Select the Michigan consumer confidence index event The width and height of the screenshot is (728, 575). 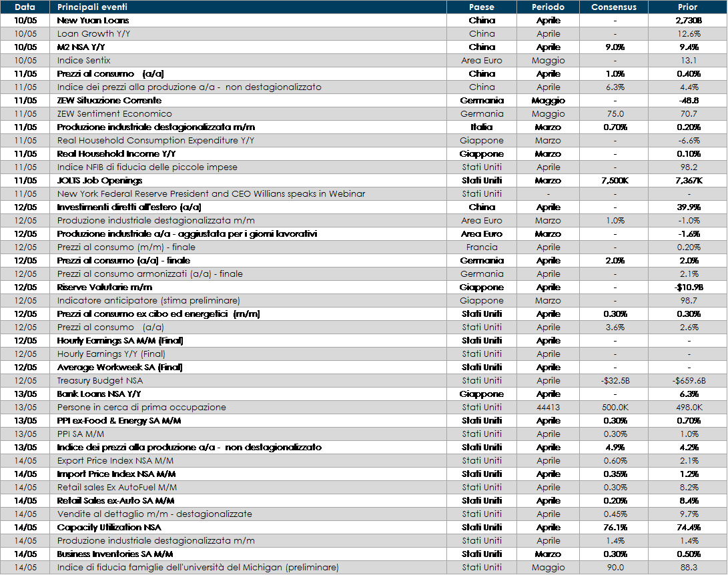198,567
